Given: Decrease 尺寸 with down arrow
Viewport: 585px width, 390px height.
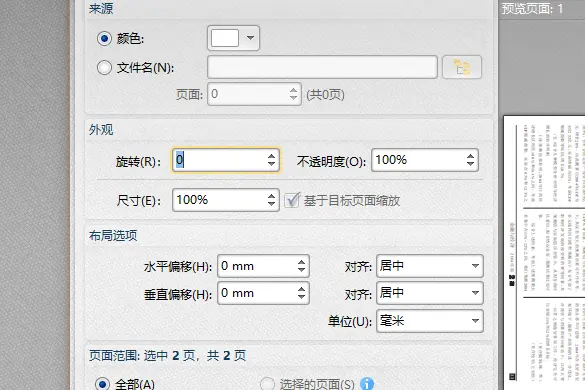Looking at the screenshot, I should (272, 204).
